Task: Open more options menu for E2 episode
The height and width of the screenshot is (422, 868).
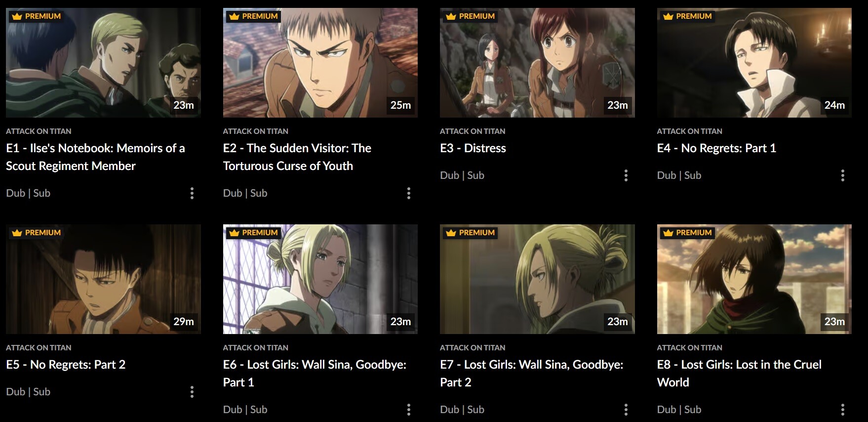Action: (x=409, y=193)
